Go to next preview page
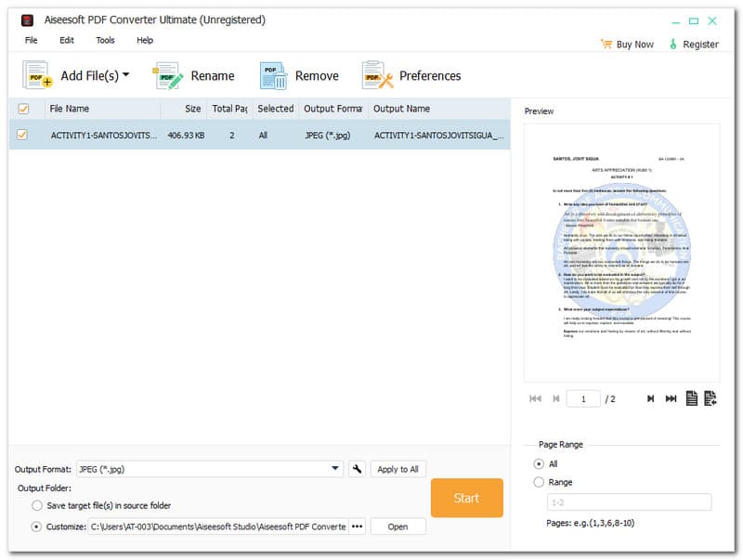The image size is (743, 560). [x=651, y=398]
